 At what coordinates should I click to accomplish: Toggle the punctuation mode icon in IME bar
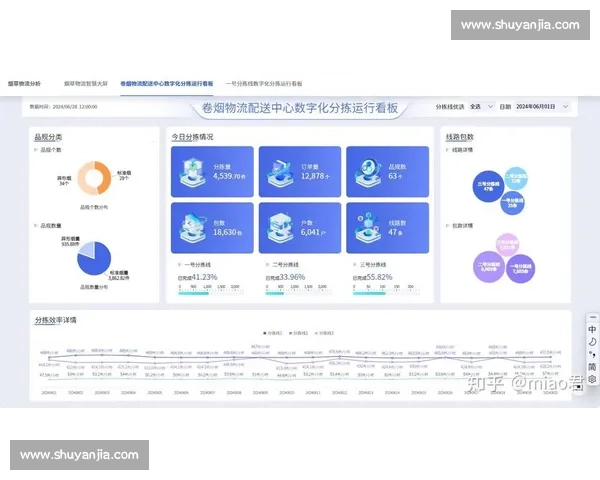tap(592, 354)
